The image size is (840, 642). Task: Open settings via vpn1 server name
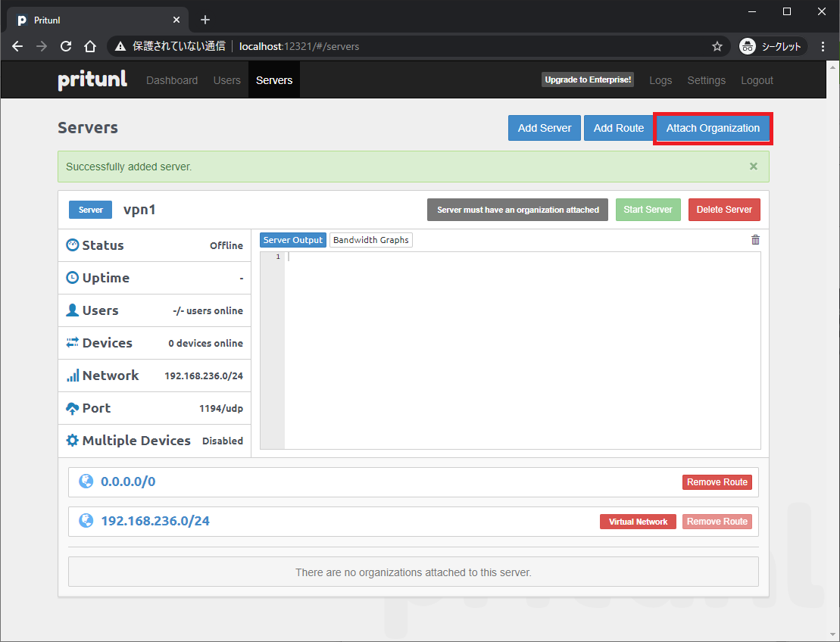tap(139, 210)
